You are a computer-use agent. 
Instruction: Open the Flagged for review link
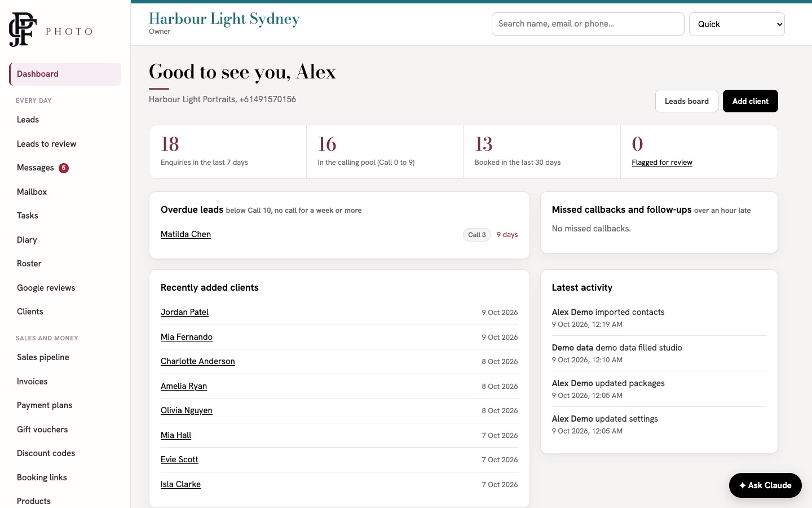pos(661,163)
